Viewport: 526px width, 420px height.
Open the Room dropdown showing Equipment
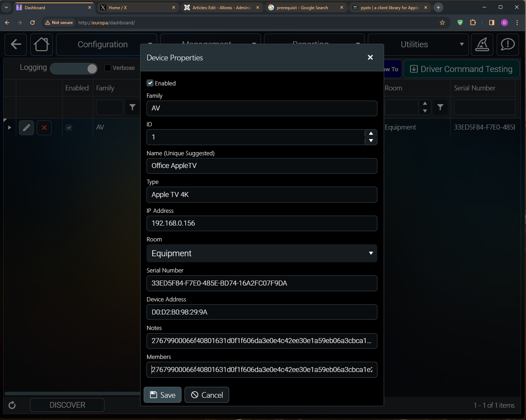(262, 253)
